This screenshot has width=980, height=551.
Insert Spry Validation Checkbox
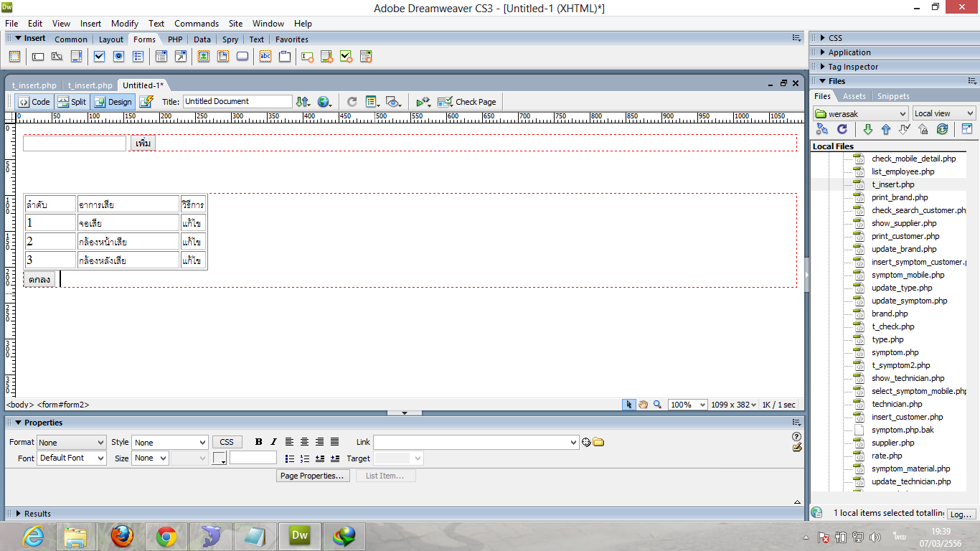pyautogui.click(x=347, y=56)
